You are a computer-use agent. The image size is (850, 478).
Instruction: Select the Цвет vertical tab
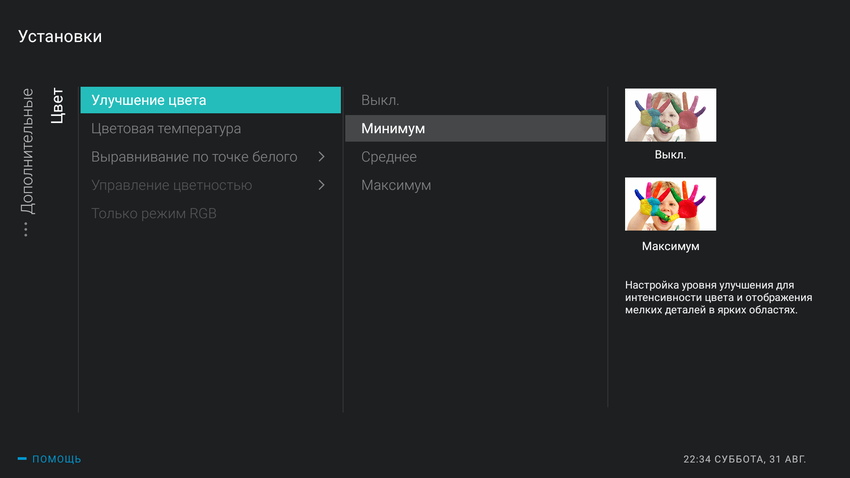(x=57, y=105)
